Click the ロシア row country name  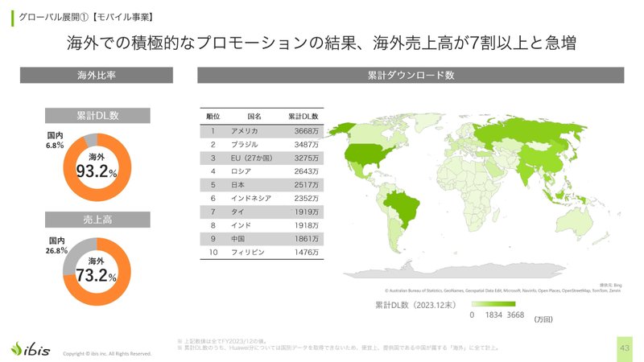(x=241, y=171)
